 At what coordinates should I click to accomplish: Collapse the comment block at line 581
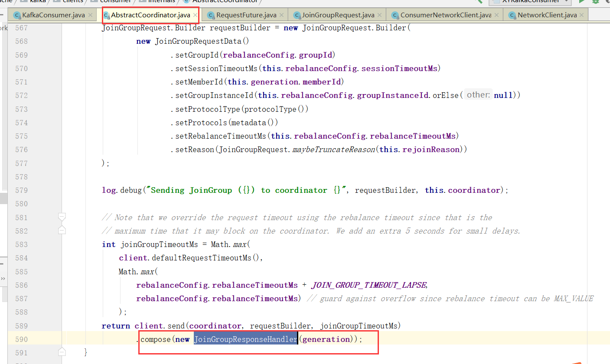tap(62, 217)
